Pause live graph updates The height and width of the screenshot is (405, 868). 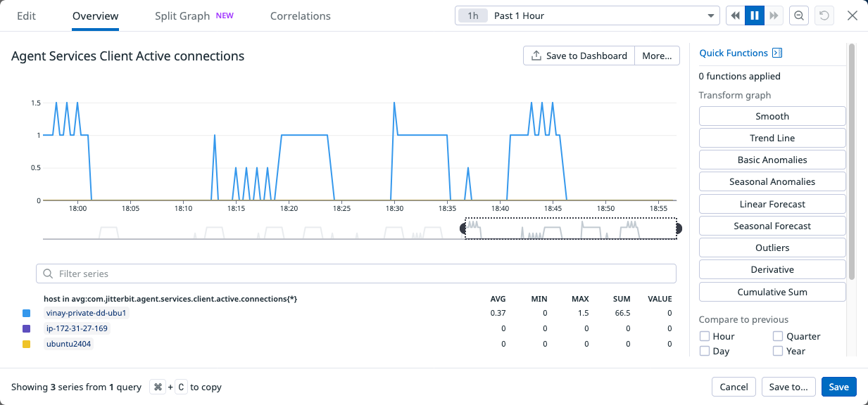coord(754,15)
